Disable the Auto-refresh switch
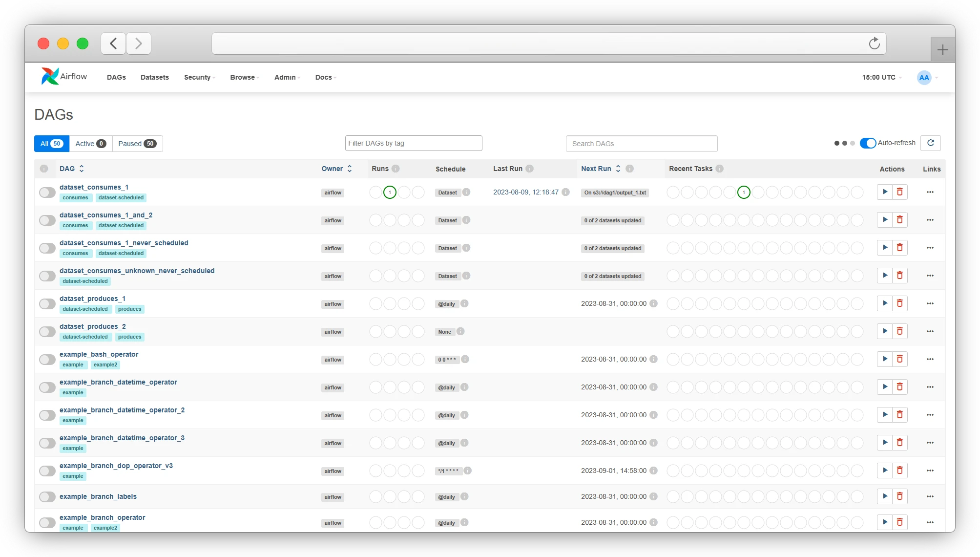 [x=868, y=143]
